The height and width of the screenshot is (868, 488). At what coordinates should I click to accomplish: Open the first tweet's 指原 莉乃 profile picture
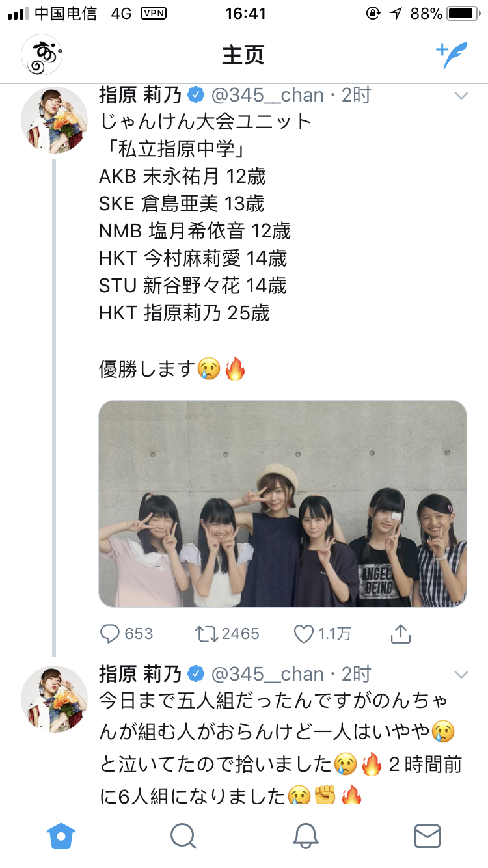(54, 120)
